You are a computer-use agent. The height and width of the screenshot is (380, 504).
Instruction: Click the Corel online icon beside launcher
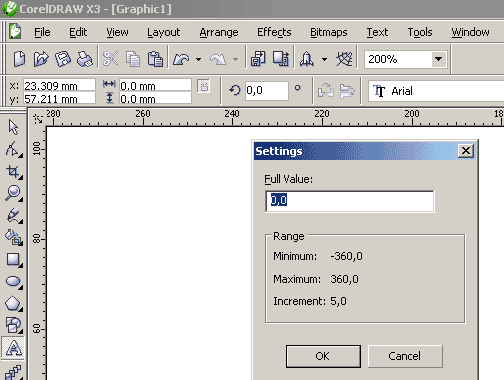344,59
